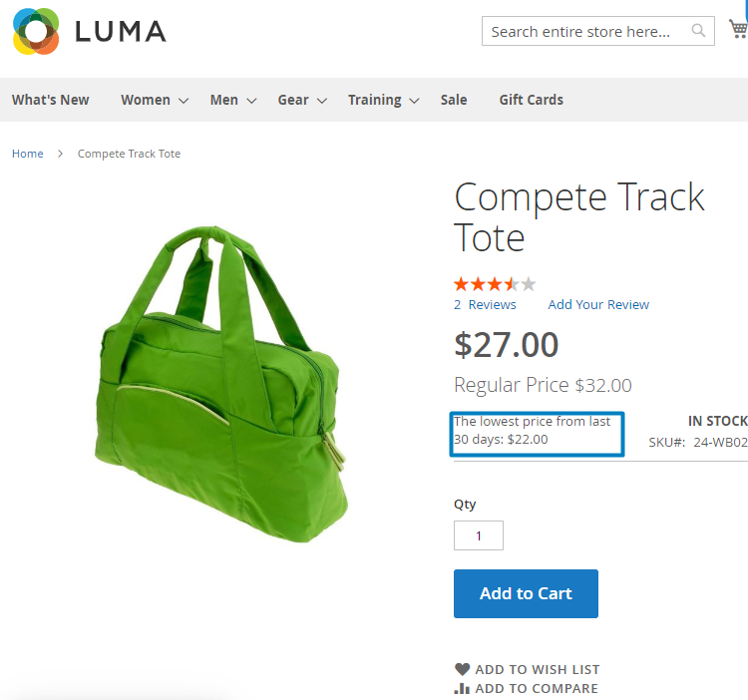
Task: Click the heart icon for wish list
Action: pyautogui.click(x=462, y=669)
